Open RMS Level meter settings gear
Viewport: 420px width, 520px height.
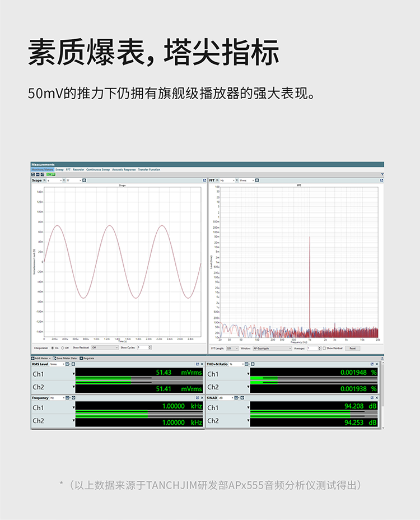tap(73, 364)
